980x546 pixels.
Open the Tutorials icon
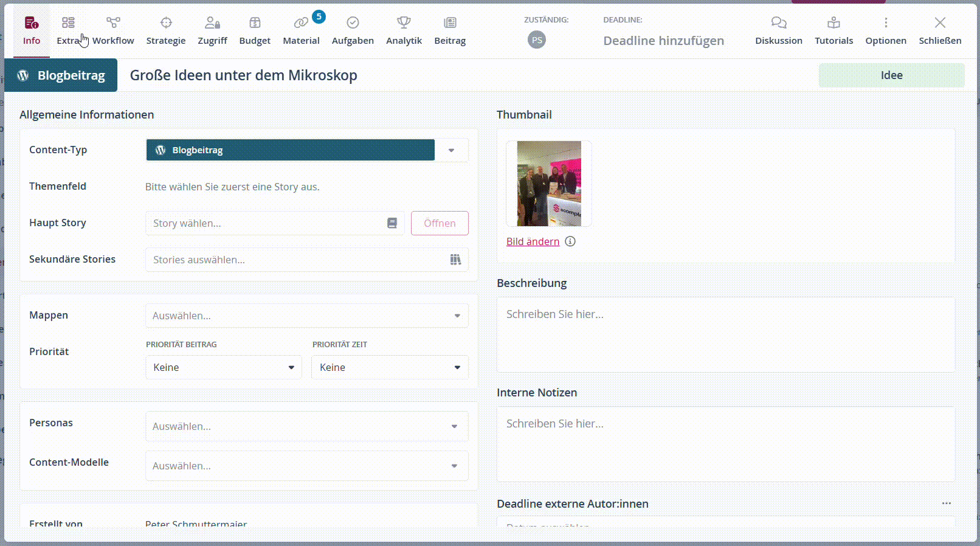pyautogui.click(x=833, y=23)
